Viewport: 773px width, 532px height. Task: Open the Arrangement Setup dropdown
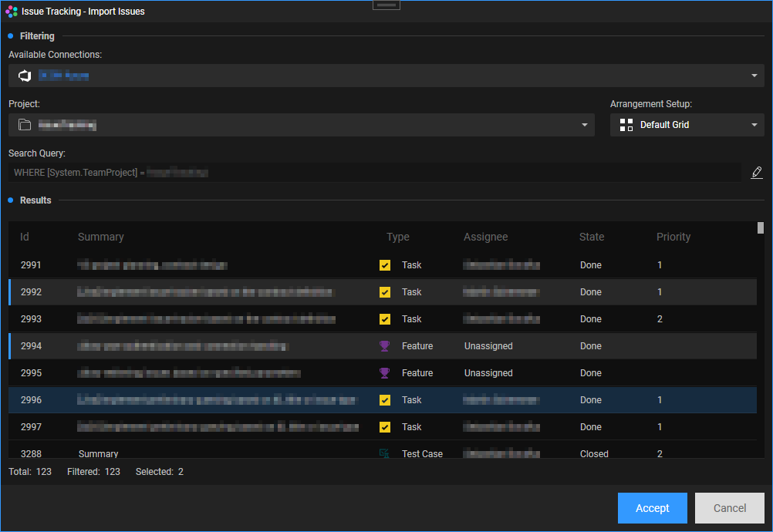753,125
